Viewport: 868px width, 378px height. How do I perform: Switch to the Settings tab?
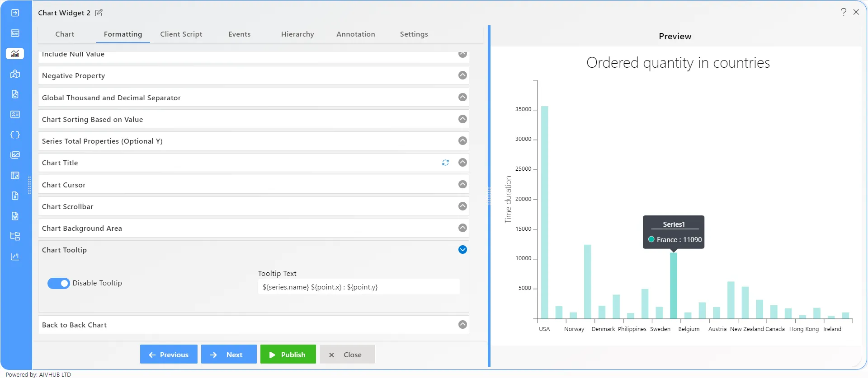click(414, 34)
